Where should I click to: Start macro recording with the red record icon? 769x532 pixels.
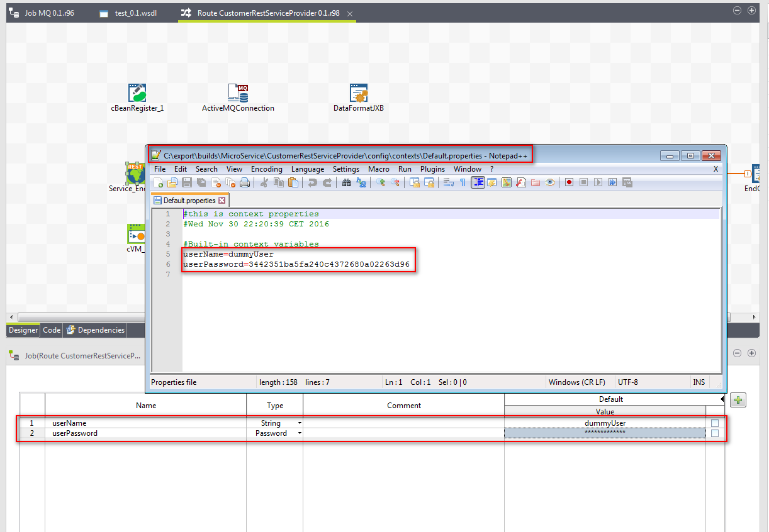coord(569,182)
